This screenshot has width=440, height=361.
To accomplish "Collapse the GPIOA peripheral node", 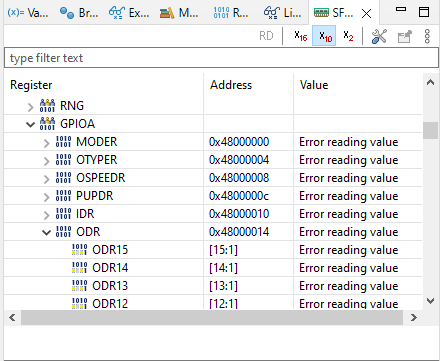I will (30, 125).
